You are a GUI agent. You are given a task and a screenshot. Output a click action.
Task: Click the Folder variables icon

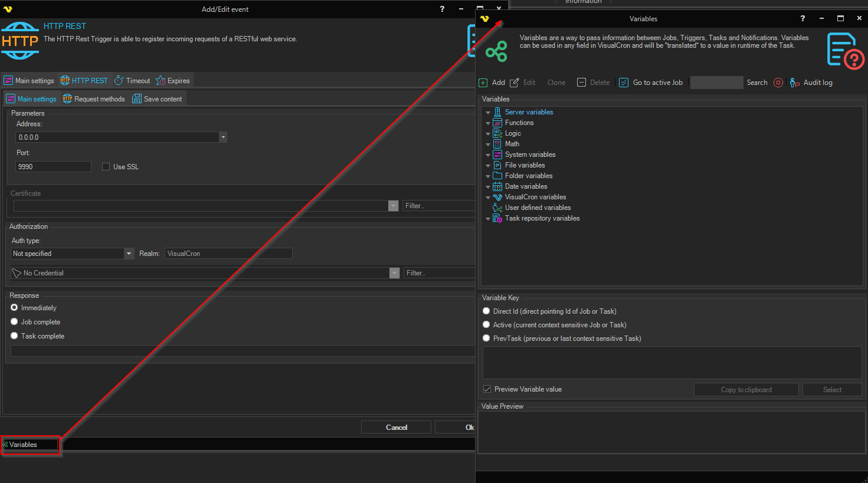point(497,176)
